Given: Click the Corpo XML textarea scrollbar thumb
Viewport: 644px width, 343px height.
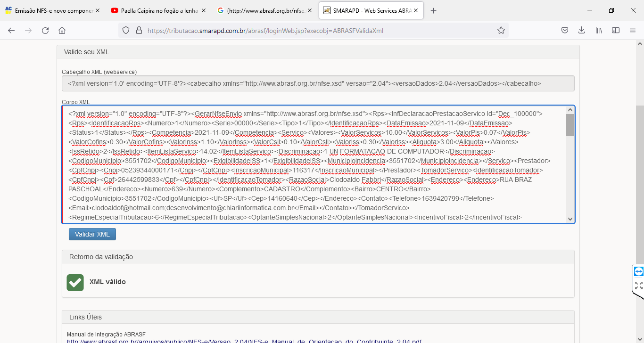Looking at the screenshot, I should pos(570,125).
